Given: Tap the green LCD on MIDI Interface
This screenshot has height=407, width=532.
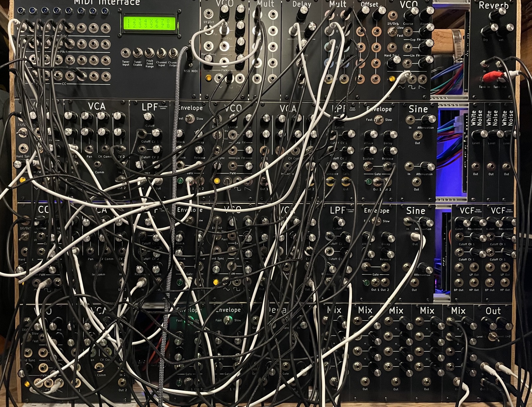Looking at the screenshot, I should pyautogui.click(x=149, y=23).
